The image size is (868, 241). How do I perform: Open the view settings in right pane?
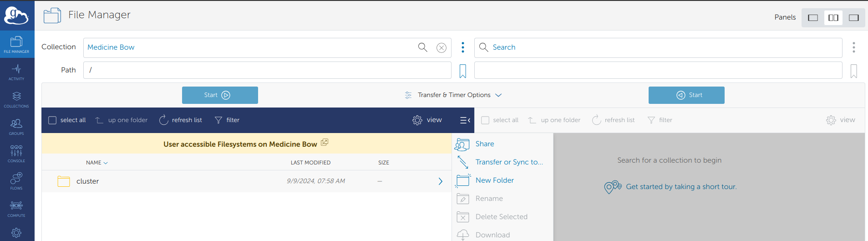tap(841, 120)
